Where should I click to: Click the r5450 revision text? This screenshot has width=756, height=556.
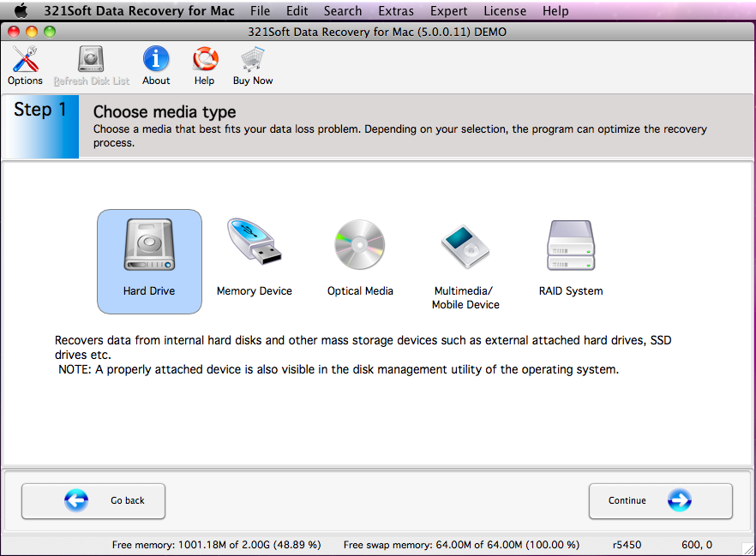pyautogui.click(x=627, y=545)
